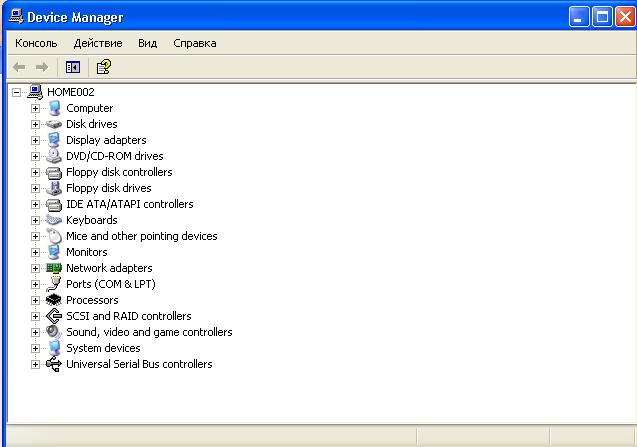Toggle the console tree pane icon

73,67
